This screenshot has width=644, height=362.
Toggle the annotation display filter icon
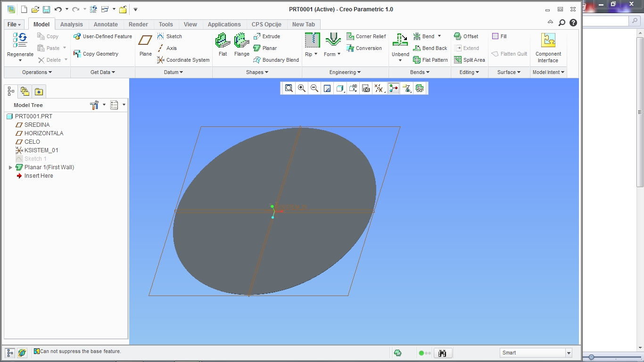tap(407, 88)
